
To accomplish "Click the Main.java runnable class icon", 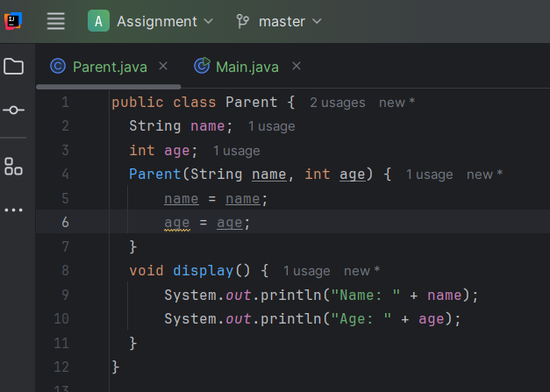I will tap(202, 66).
